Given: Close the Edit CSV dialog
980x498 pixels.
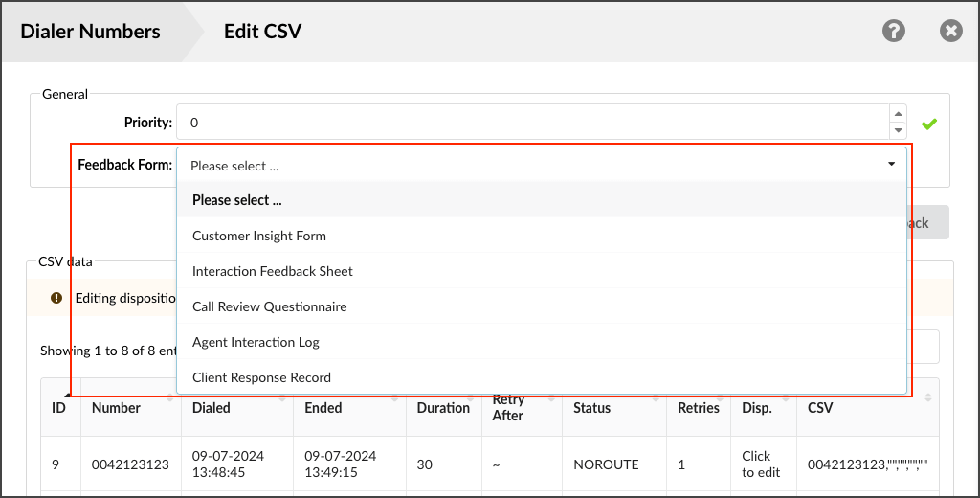Looking at the screenshot, I should point(950,31).
